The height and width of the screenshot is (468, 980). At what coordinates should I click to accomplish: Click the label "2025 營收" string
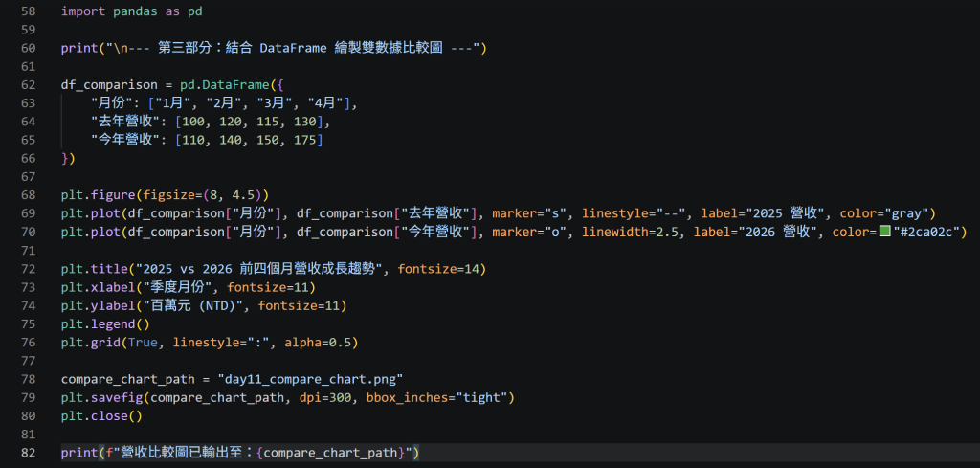(783, 213)
